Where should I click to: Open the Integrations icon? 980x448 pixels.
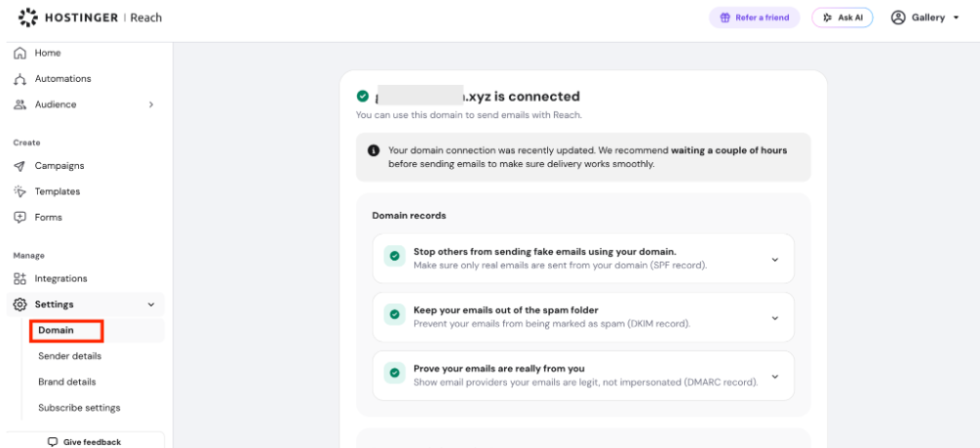20,278
